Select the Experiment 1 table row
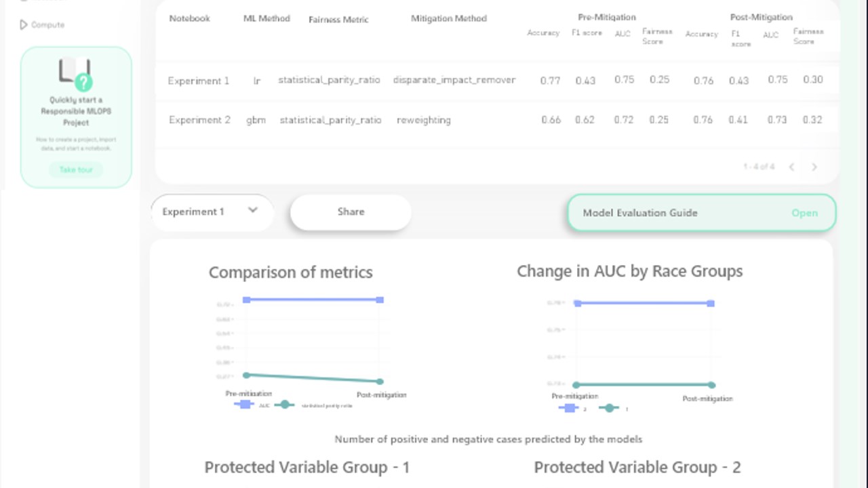Viewport: 868px width, 488px height. coord(497,80)
